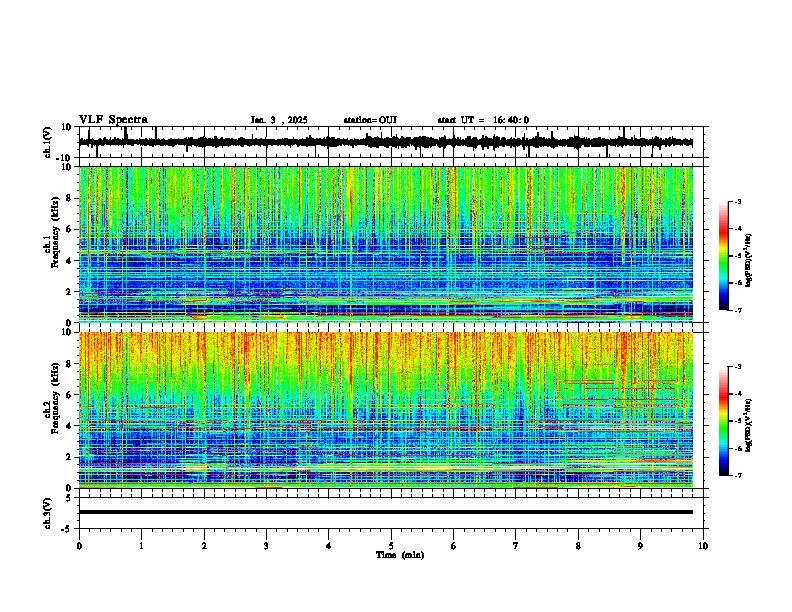Click the ch.2 spectrogram color scale bar
Screen dimensions: 792x612
point(723,421)
